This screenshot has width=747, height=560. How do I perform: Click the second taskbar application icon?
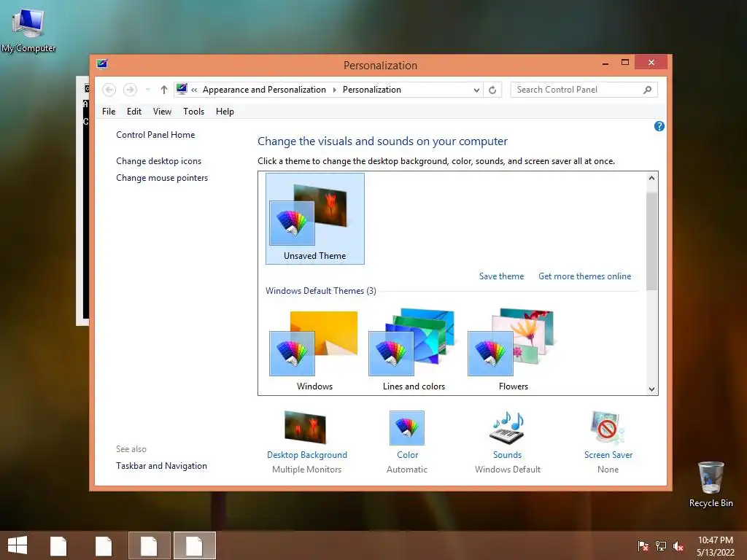pos(104,545)
